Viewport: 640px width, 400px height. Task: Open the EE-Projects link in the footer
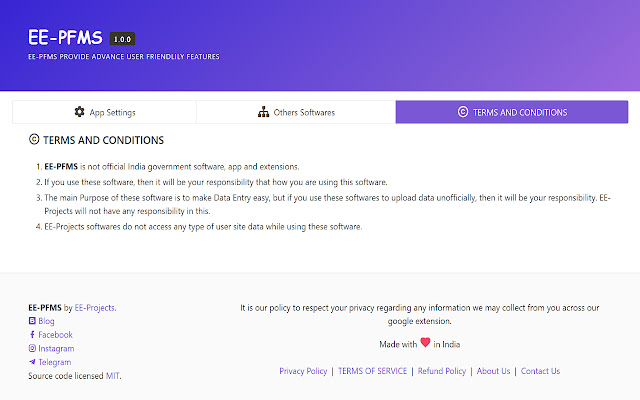pyautogui.click(x=95, y=307)
